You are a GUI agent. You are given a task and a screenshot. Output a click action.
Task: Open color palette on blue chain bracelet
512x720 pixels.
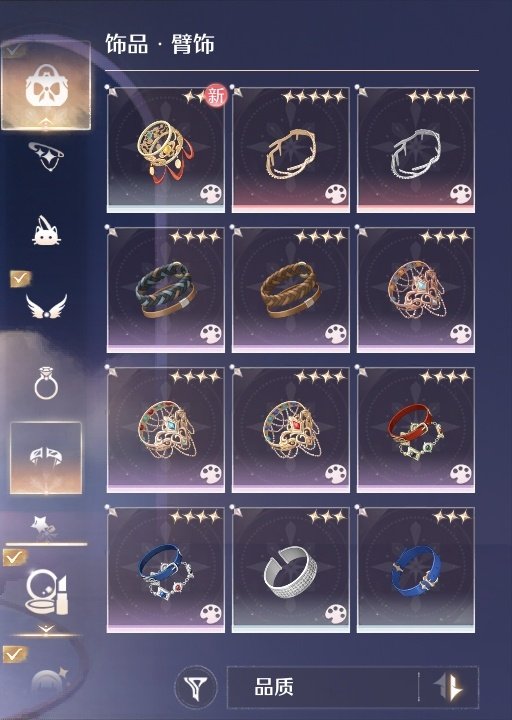[x=210, y=614]
